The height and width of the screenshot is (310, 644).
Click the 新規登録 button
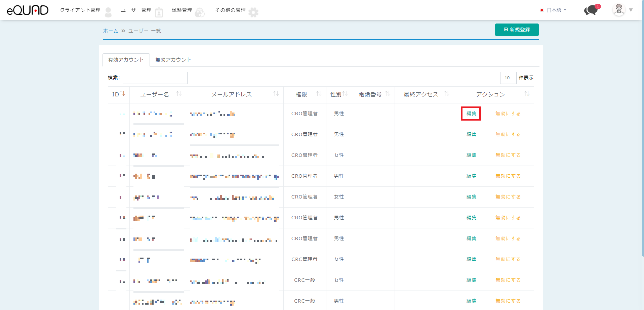point(517,30)
